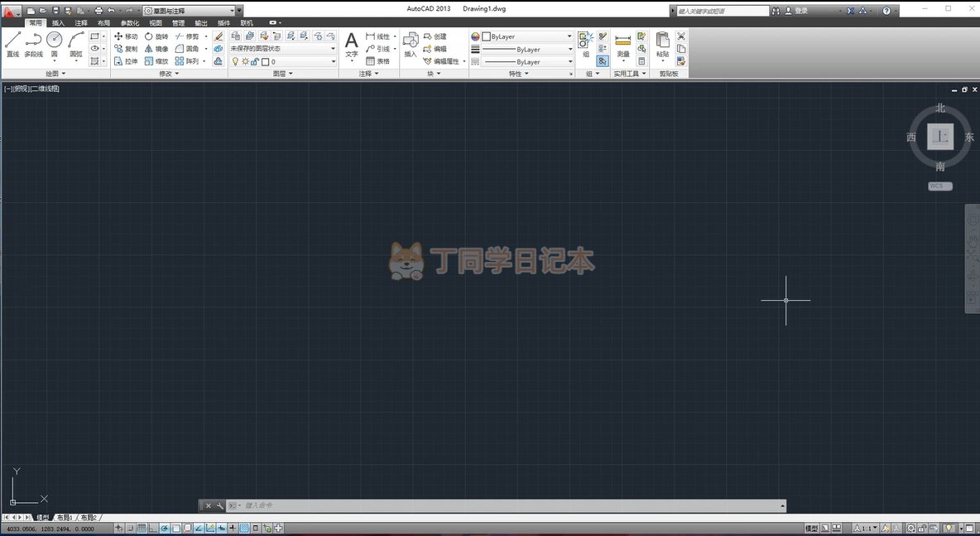The height and width of the screenshot is (536, 980).
Task: Click the Measure (测量) tool
Action: coord(623,45)
